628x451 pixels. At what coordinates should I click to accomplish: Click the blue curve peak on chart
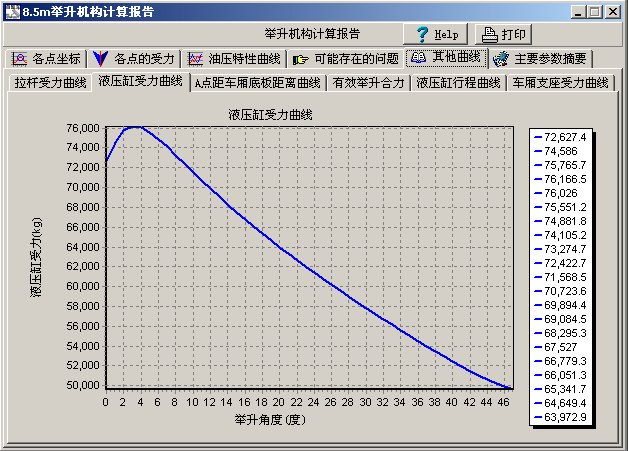[134, 127]
